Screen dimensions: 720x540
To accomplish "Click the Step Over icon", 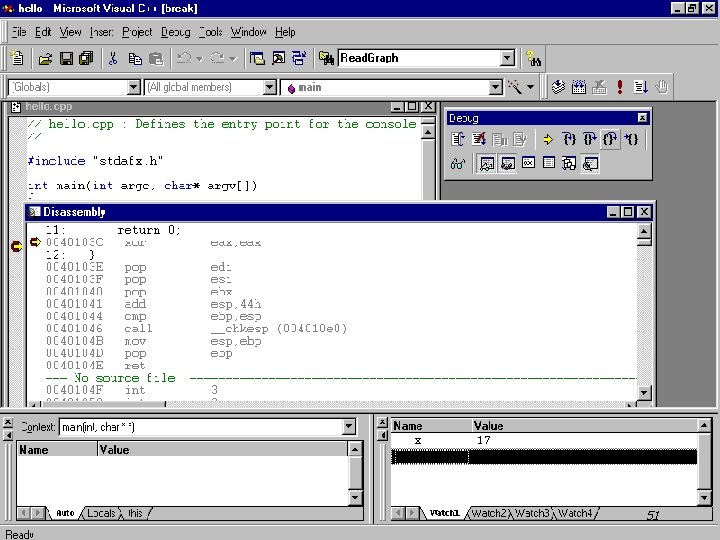I will click(590, 139).
